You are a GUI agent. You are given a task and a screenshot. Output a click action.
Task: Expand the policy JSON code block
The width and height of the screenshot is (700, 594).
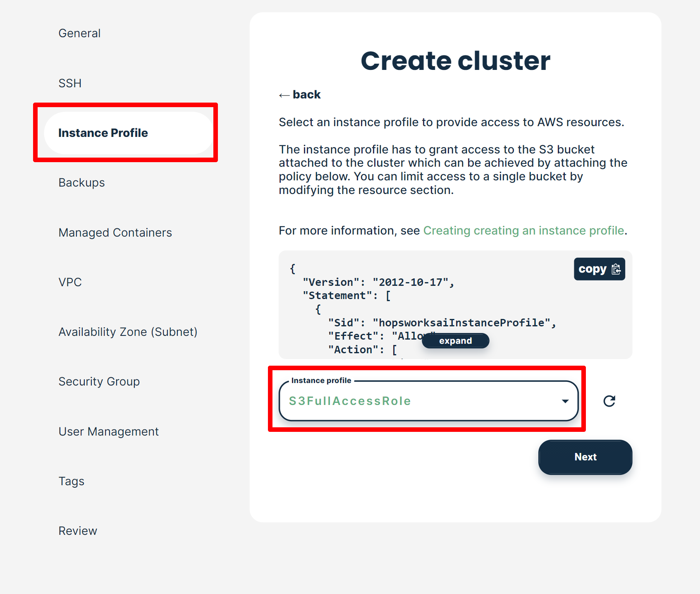click(x=455, y=341)
